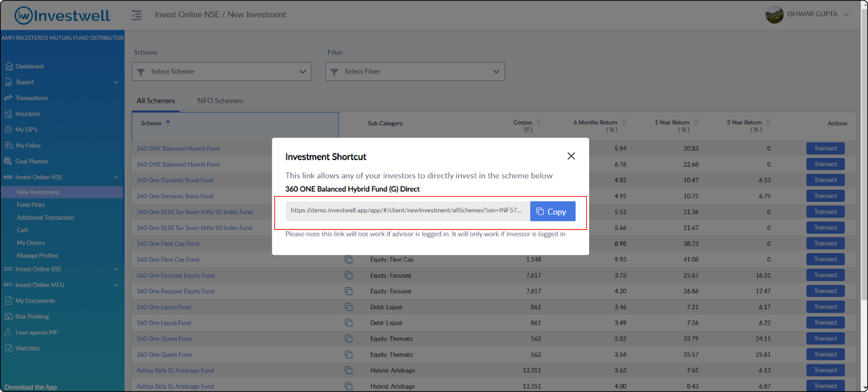
Task: Open the Transactions sidebar item
Action: [31, 98]
